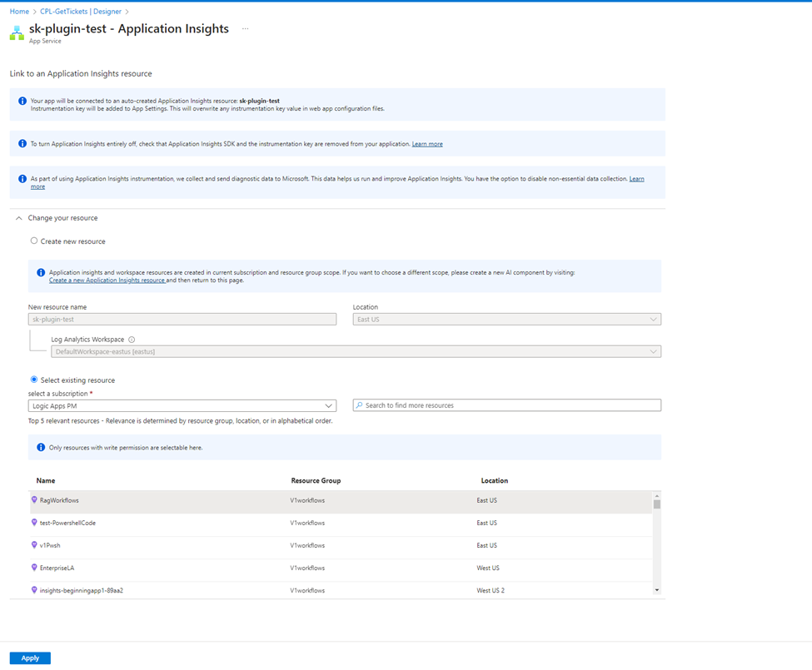Click the v1Pwsh resource icon
Screen dimensions: 812x670
[x=34, y=545]
